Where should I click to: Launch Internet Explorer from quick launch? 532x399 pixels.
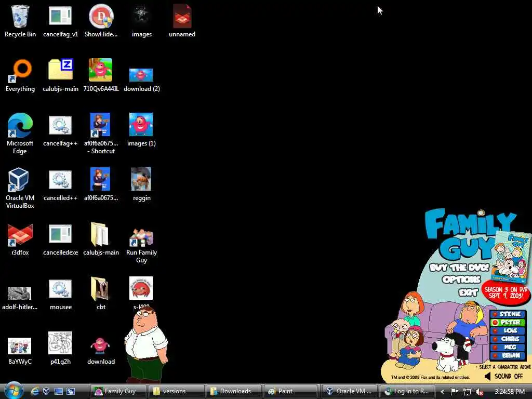tap(35, 391)
